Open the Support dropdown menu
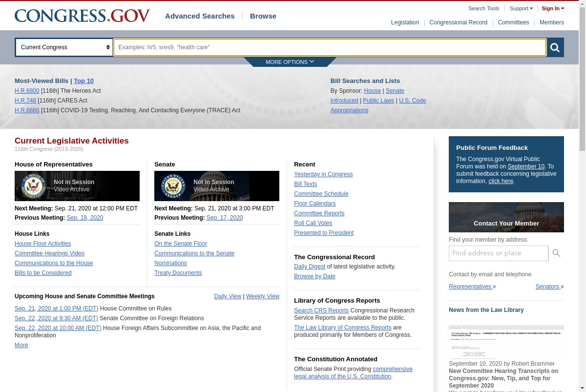 click(521, 8)
